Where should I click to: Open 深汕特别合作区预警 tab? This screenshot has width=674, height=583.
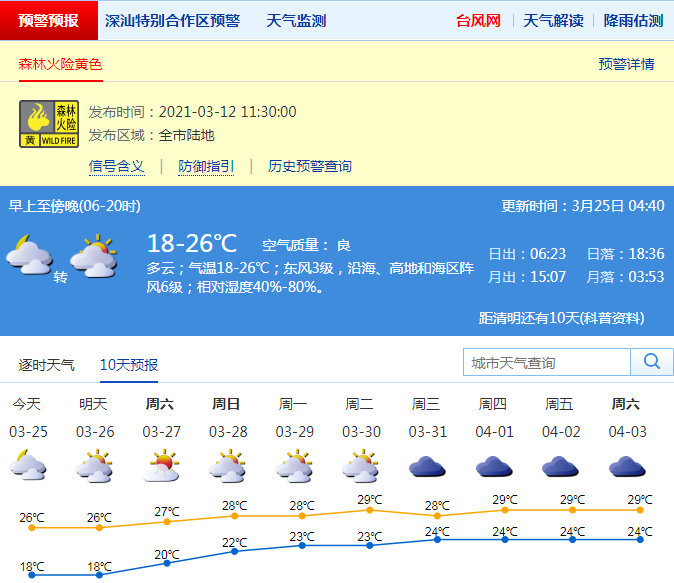tap(172, 20)
